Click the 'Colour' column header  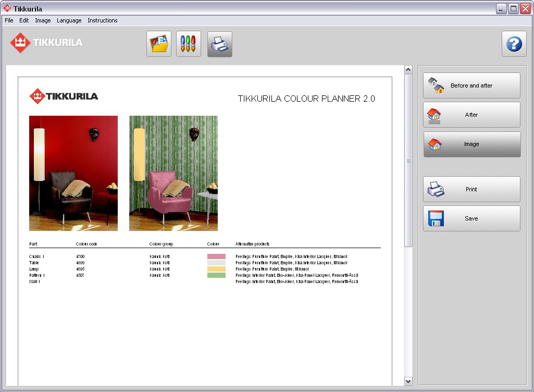point(213,244)
